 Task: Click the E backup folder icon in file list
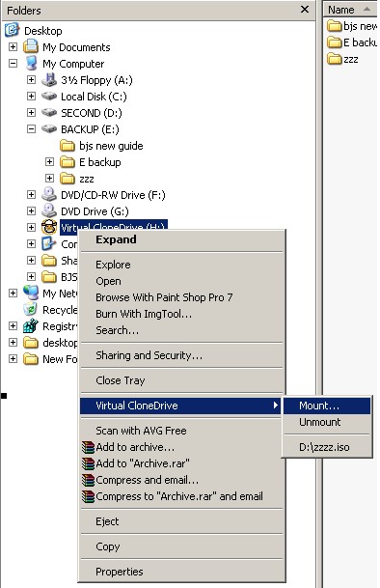click(x=334, y=42)
